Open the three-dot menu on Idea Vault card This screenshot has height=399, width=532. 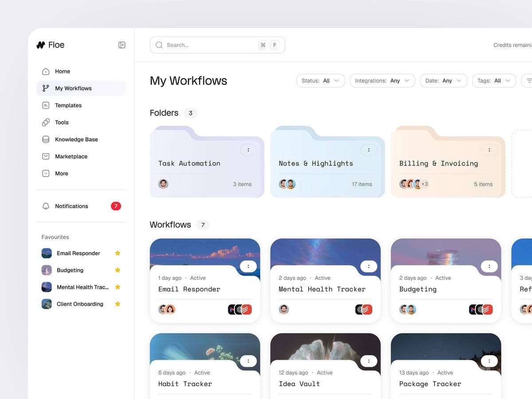coord(368,361)
